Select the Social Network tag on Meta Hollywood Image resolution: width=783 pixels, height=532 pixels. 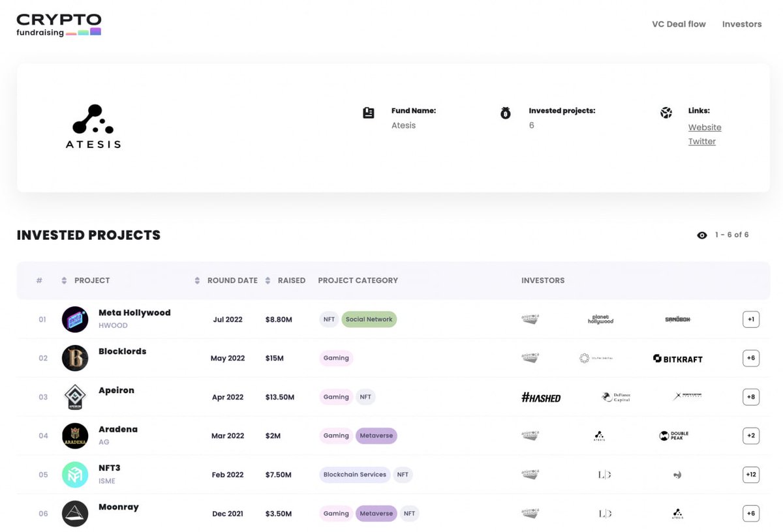(369, 319)
